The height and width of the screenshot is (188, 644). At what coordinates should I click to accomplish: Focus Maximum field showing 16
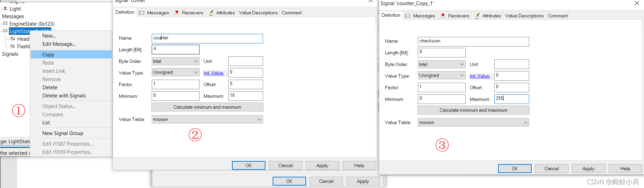pyautogui.click(x=246, y=96)
